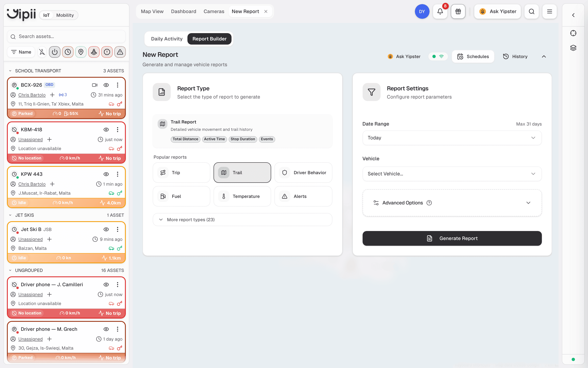
Task: Open report History
Action: [515, 56]
